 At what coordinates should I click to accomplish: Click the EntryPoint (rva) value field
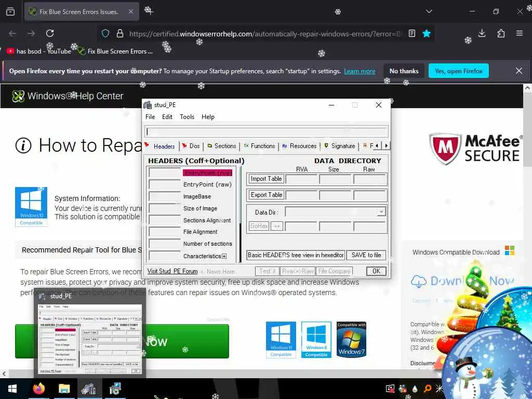[165, 172]
